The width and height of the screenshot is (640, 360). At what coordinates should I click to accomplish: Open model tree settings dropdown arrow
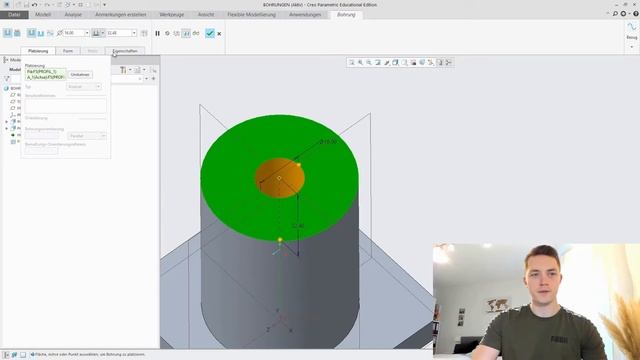click(x=130, y=70)
